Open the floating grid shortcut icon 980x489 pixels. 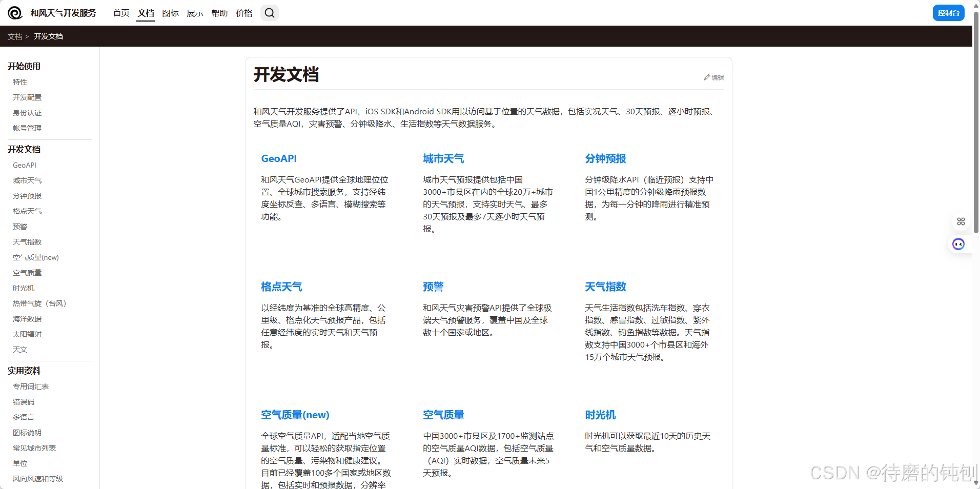961,221
